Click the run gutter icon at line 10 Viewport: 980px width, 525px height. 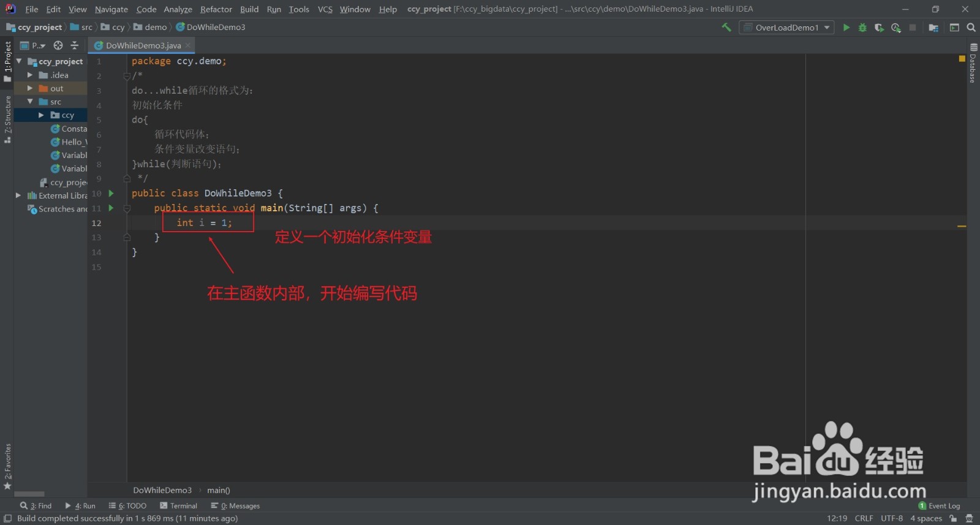coord(111,194)
